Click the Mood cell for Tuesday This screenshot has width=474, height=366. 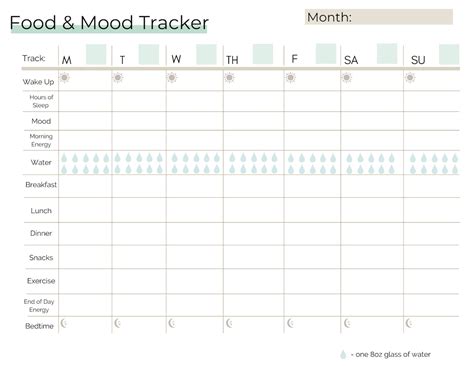pyautogui.click(x=139, y=121)
